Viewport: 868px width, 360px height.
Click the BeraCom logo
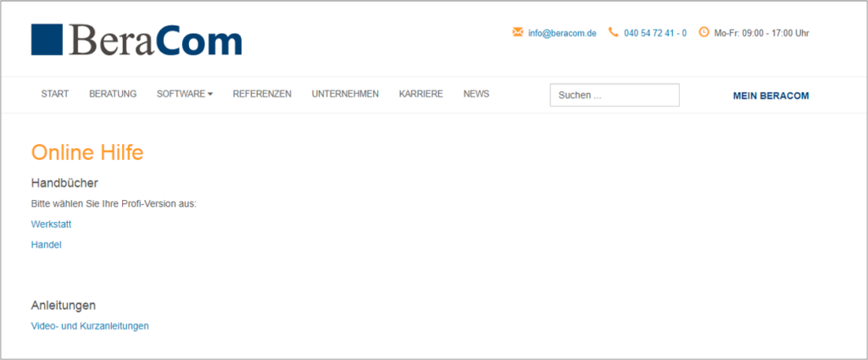[x=136, y=40]
